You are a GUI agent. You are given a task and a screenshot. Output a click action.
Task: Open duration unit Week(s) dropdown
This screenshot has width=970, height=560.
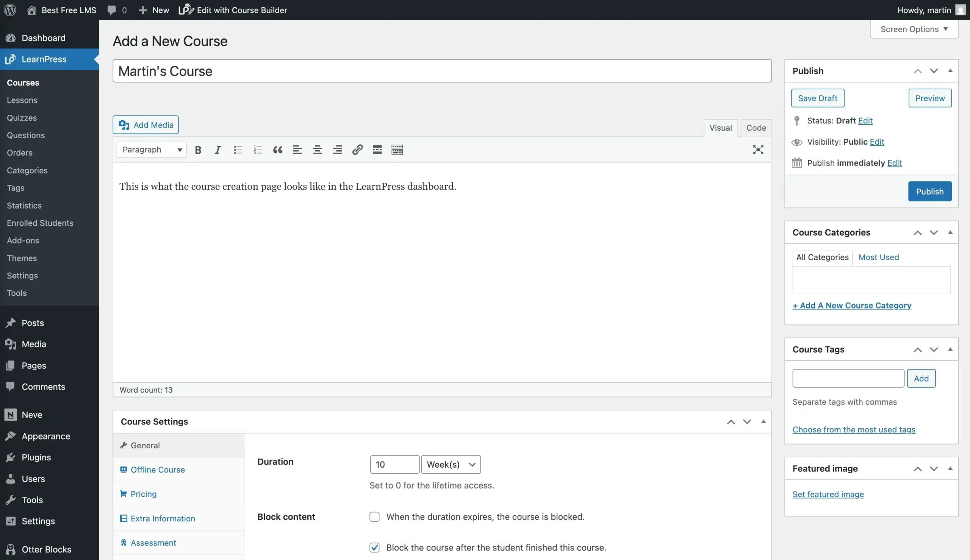coord(451,464)
